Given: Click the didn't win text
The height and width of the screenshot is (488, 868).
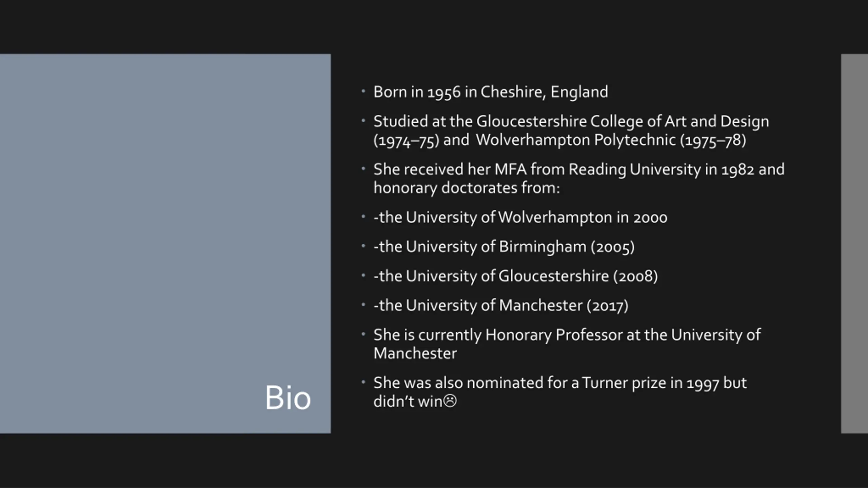Looking at the screenshot, I should coord(408,401).
